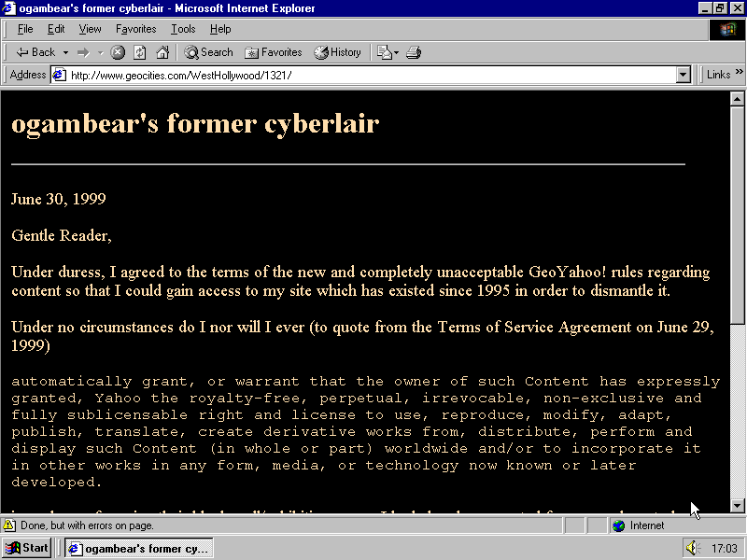Click the Links toolbar label
Screen dimensions: 747x560
(x=718, y=75)
